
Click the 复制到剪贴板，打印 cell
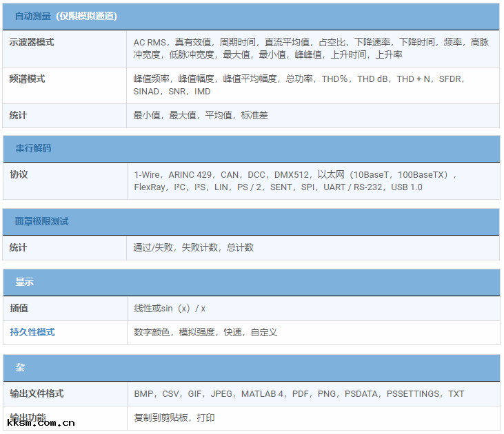(174, 417)
